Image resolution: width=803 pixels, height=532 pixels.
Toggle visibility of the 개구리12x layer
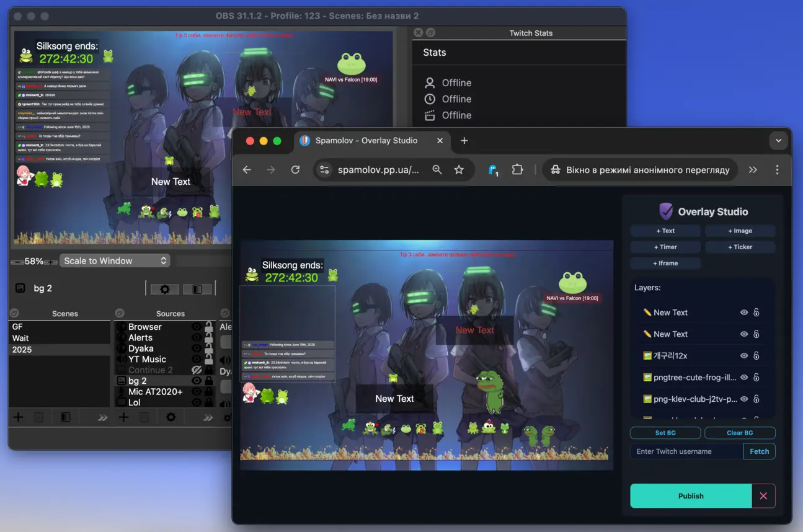(743, 355)
